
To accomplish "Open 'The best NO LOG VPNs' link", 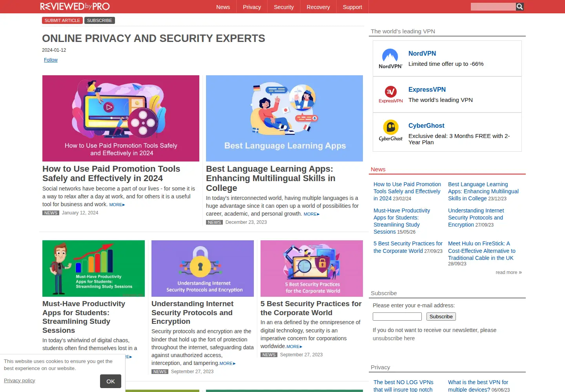I will click(403, 386).
